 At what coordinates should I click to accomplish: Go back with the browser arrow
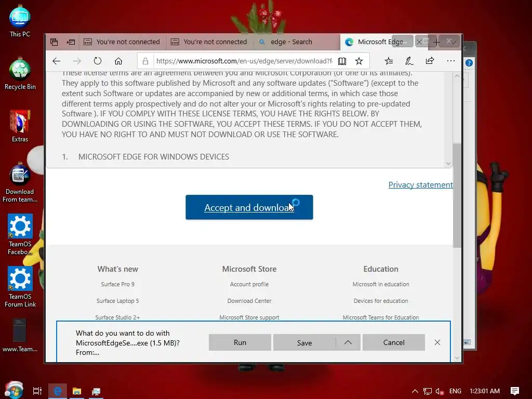[x=56, y=61]
